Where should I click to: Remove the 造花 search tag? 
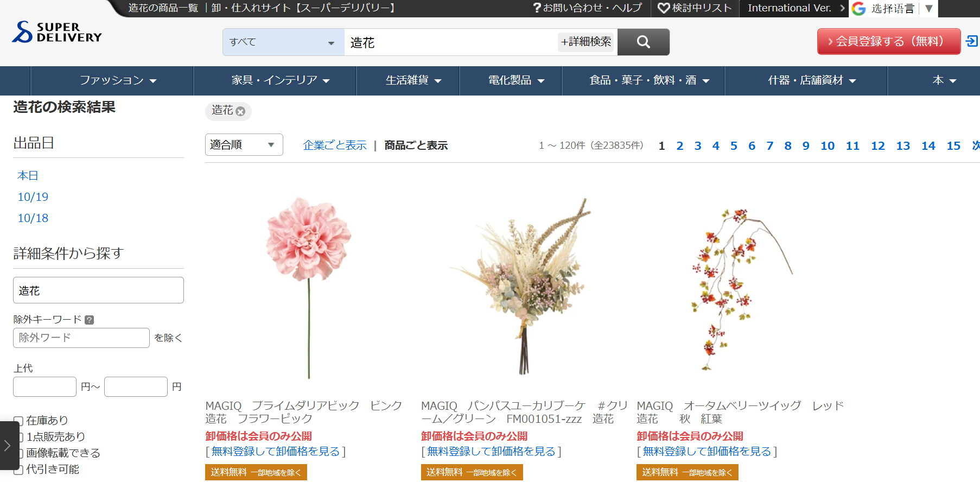coord(240,111)
